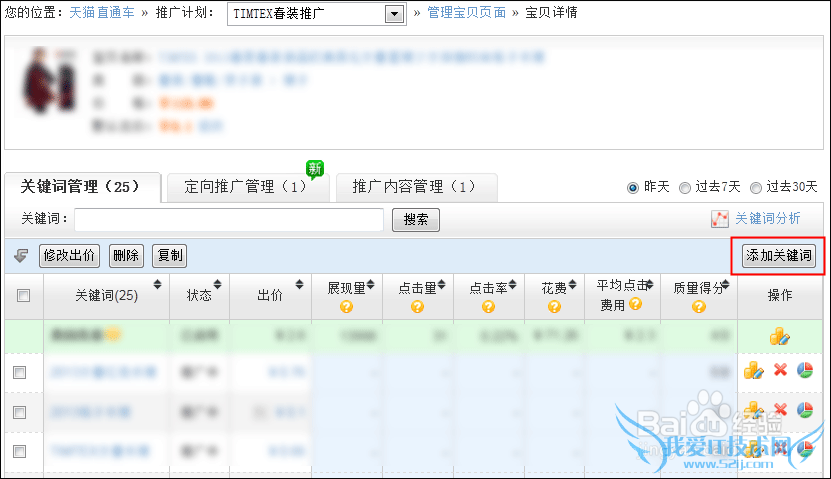Open the keyword analysis chart icon

click(719, 219)
